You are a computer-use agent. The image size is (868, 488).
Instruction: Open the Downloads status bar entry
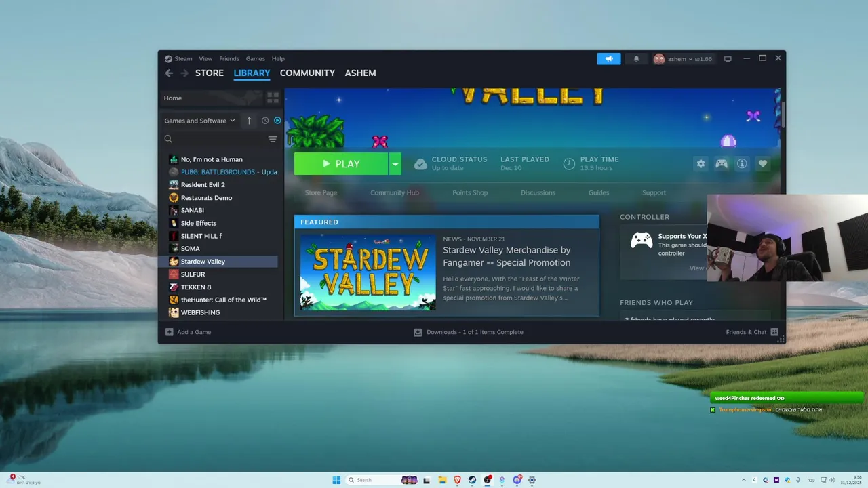point(469,332)
